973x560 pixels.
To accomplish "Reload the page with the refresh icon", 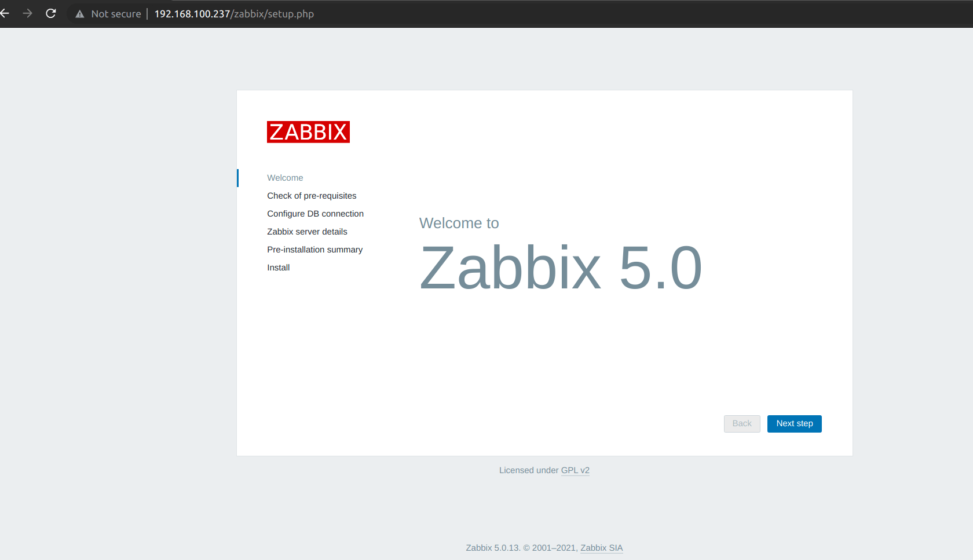I will 51,13.
